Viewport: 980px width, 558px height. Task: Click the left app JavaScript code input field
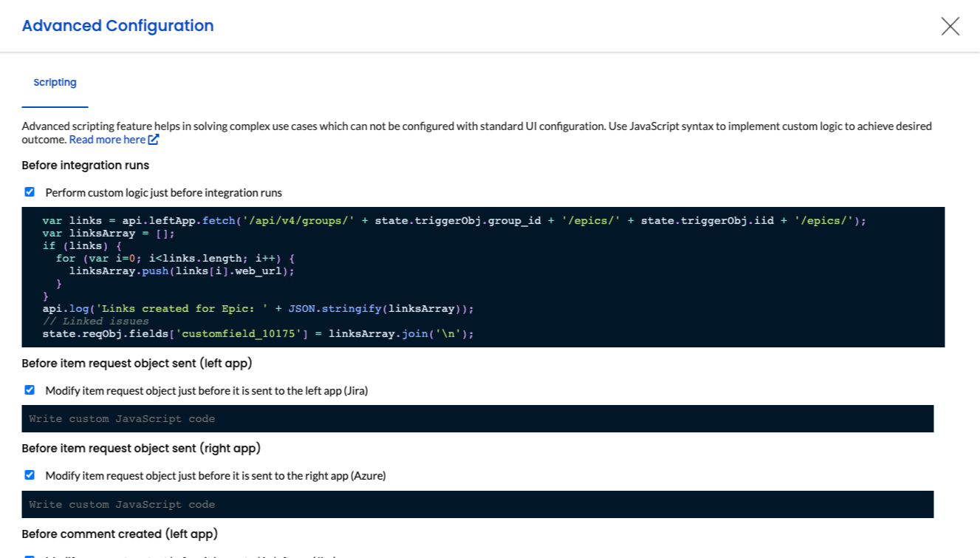click(477, 419)
